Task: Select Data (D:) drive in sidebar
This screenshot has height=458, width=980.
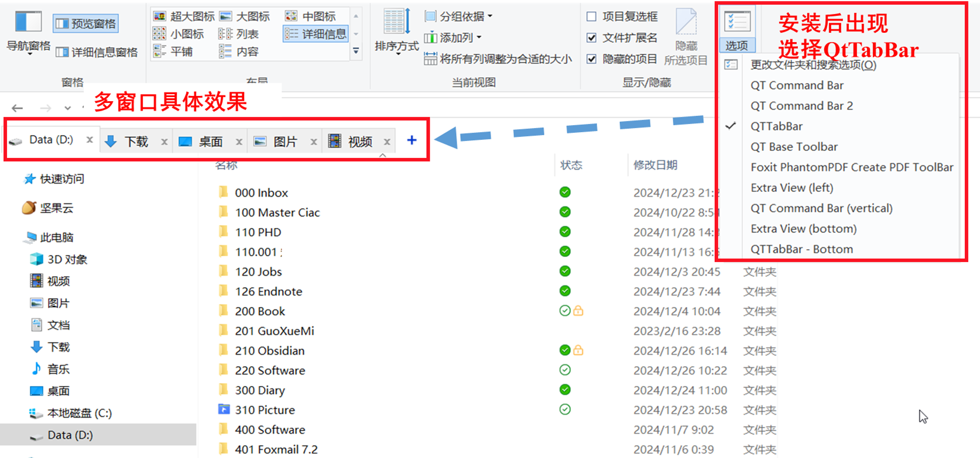Action: coord(98,435)
